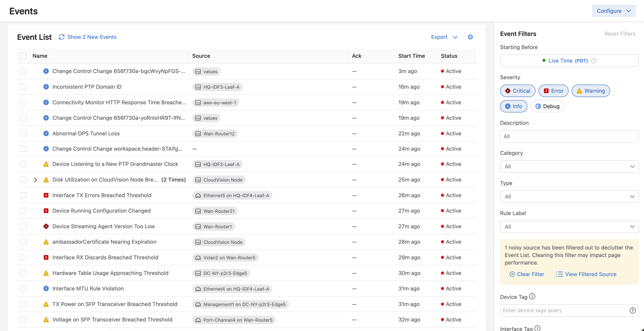Click the error icon for Device Running Configuration Changed
Image resolution: width=644 pixels, height=331 pixels.
click(46, 211)
